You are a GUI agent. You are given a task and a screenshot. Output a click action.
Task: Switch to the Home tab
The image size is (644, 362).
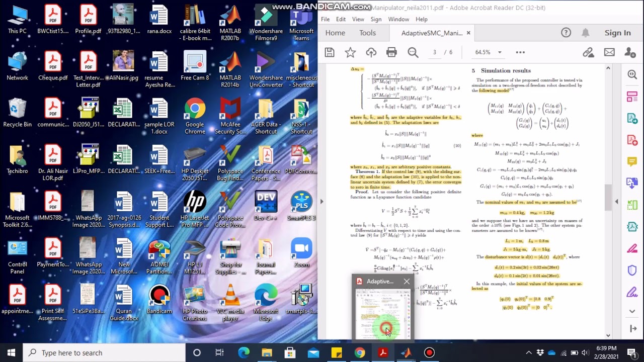tap(335, 33)
